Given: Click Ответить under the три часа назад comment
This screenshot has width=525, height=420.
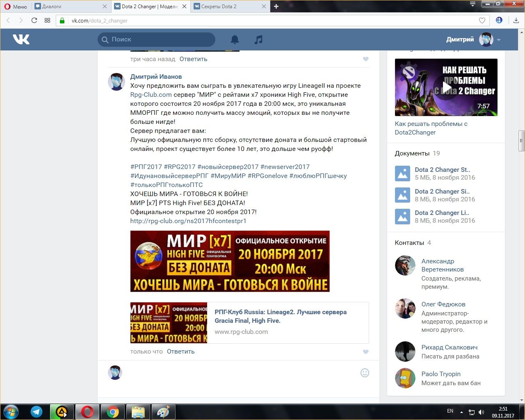Looking at the screenshot, I should [193, 59].
